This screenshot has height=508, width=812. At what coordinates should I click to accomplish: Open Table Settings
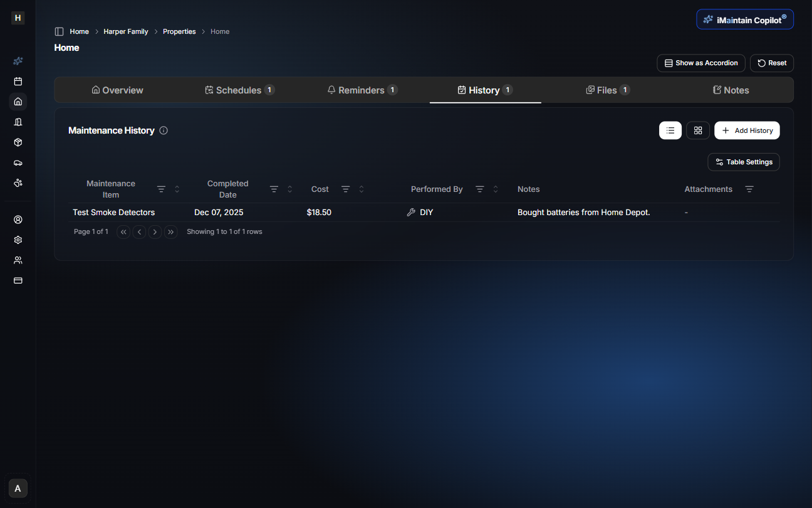coord(743,162)
